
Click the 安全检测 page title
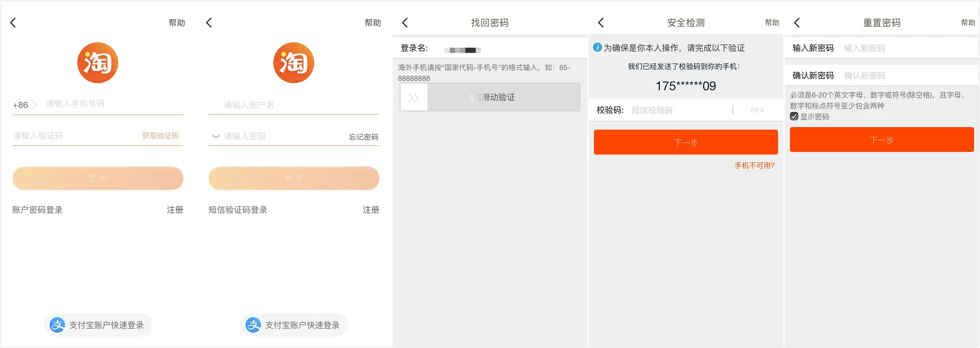click(686, 23)
